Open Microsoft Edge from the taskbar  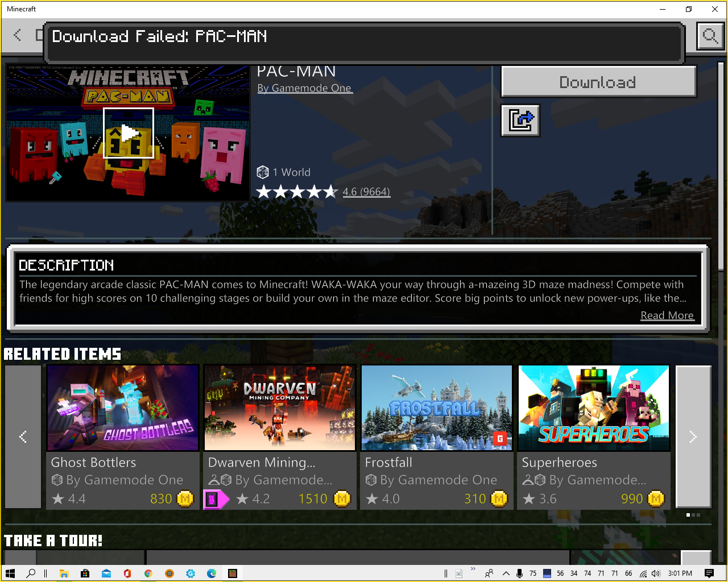[212, 573]
